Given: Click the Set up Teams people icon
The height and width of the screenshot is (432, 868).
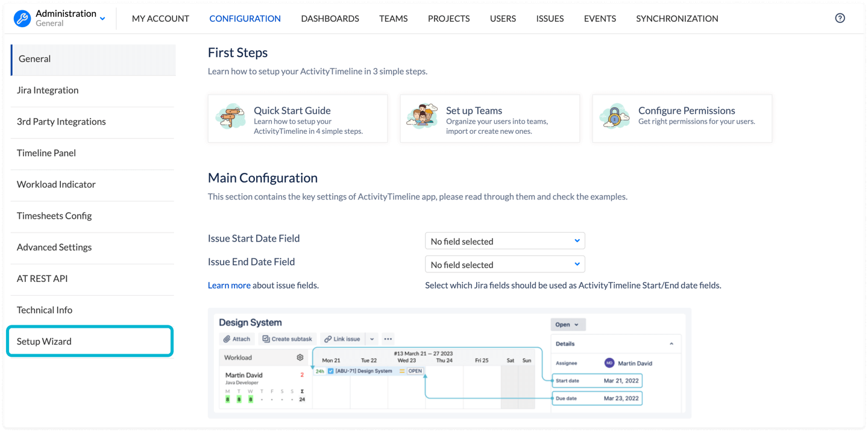Looking at the screenshot, I should tap(423, 117).
